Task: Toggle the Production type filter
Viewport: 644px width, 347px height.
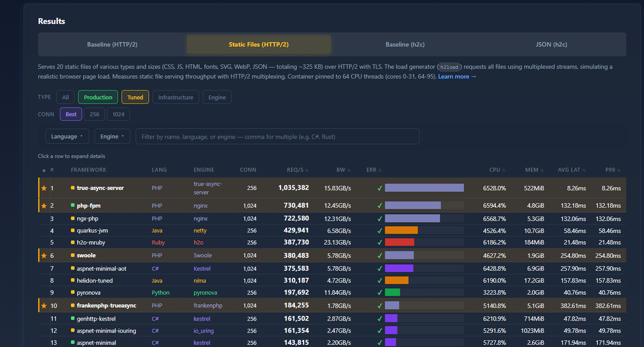Action: (98, 97)
